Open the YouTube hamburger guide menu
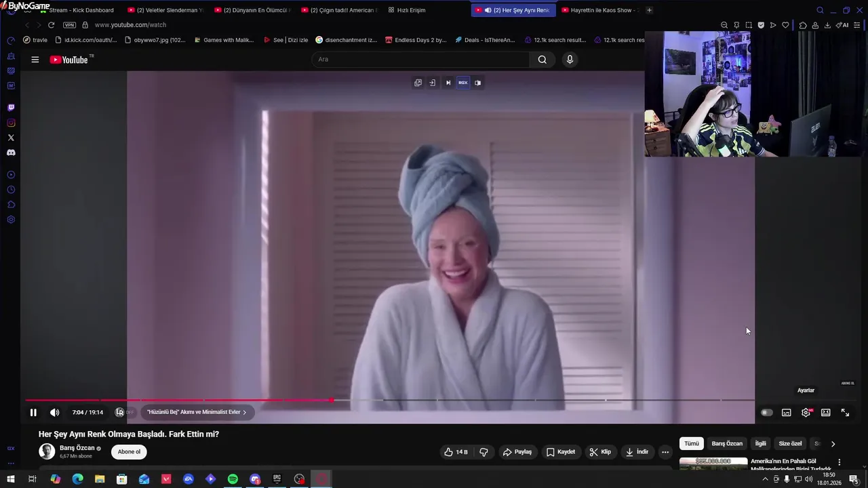868x488 pixels. (x=35, y=60)
